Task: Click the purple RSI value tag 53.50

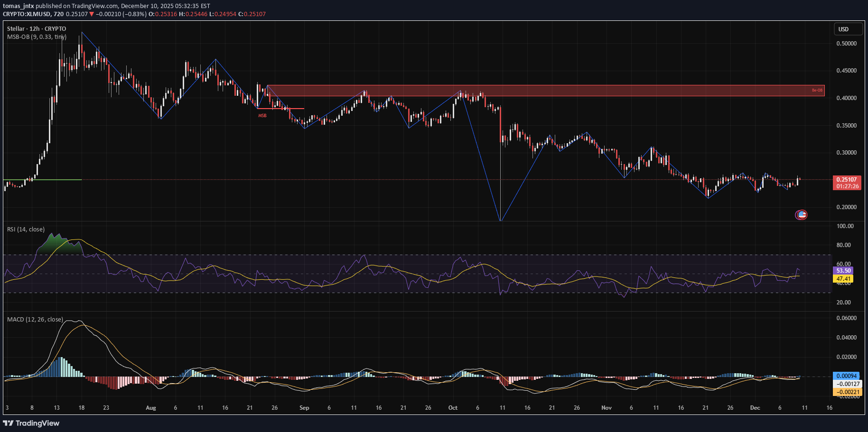Action: 843,271
